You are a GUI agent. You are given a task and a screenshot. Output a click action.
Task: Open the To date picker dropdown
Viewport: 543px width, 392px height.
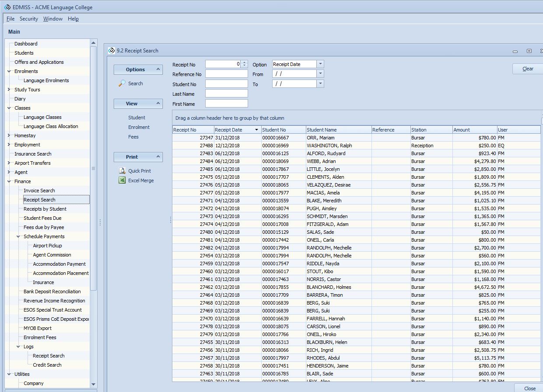[320, 83]
